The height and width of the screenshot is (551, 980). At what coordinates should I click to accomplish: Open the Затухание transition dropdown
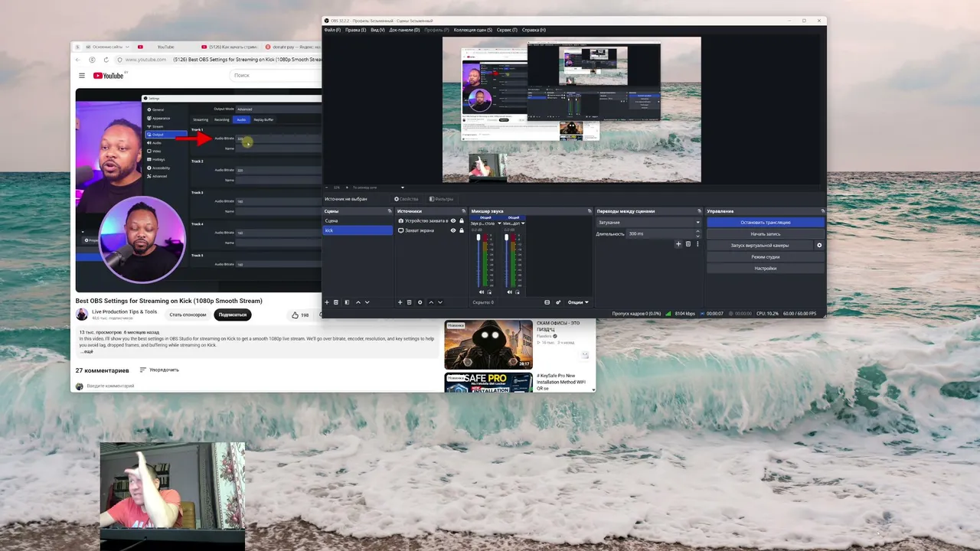(x=648, y=222)
